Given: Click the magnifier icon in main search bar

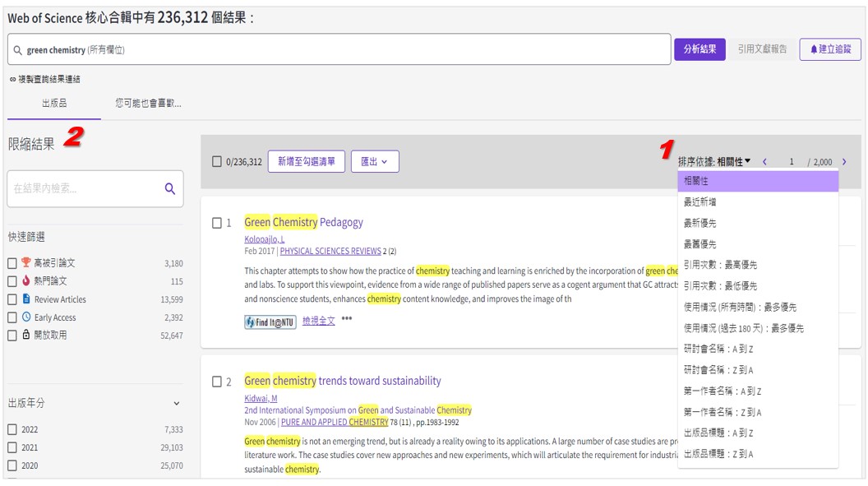Looking at the screenshot, I should coord(18,50).
